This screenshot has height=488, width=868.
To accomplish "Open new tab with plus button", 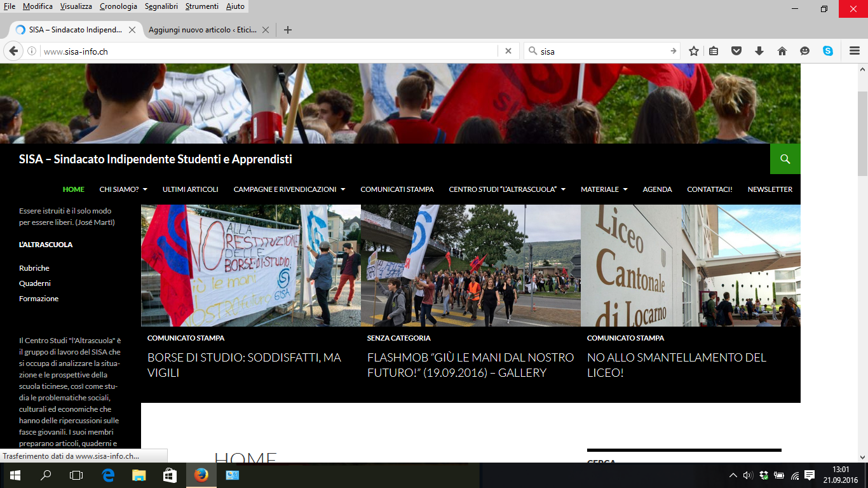I will coord(288,30).
